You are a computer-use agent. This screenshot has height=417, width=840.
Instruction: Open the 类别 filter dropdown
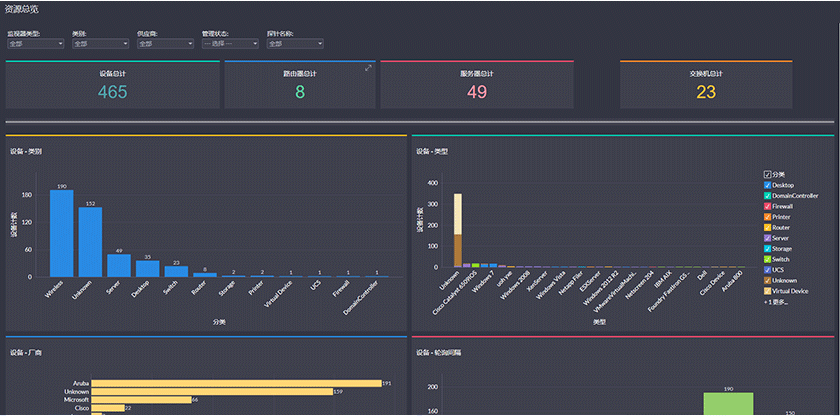coord(101,44)
